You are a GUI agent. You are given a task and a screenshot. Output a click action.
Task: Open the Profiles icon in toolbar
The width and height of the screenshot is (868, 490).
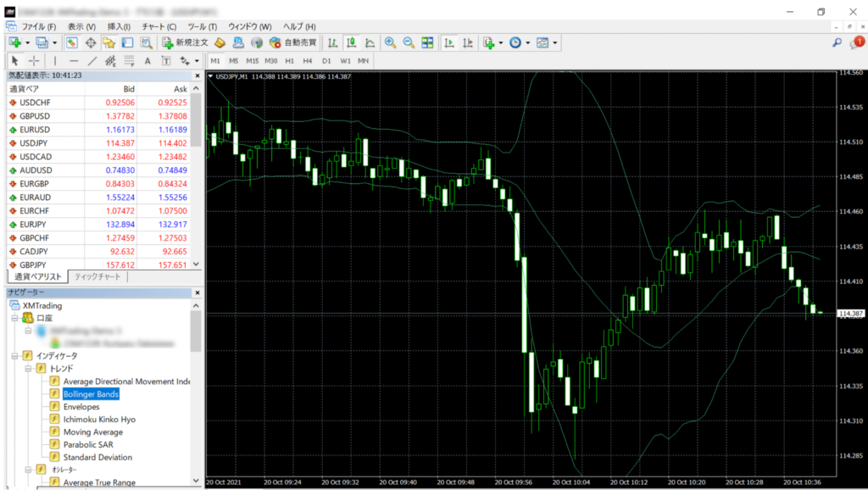click(42, 42)
